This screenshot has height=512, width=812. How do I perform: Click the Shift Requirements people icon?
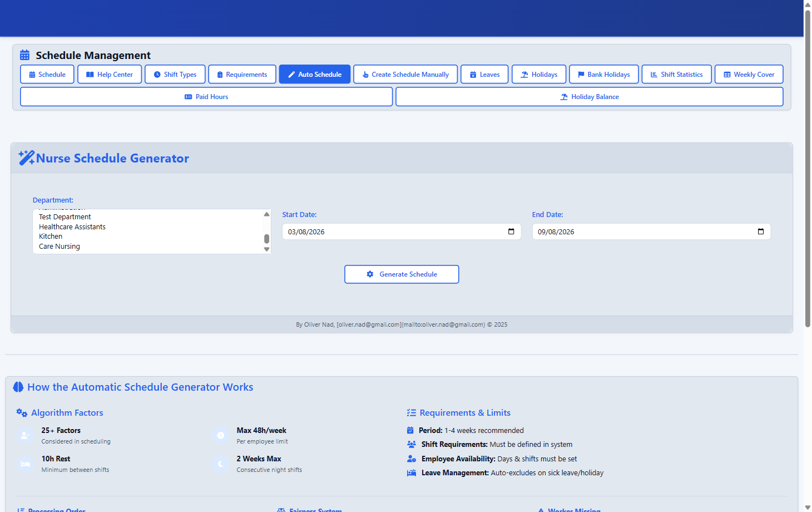412,445
